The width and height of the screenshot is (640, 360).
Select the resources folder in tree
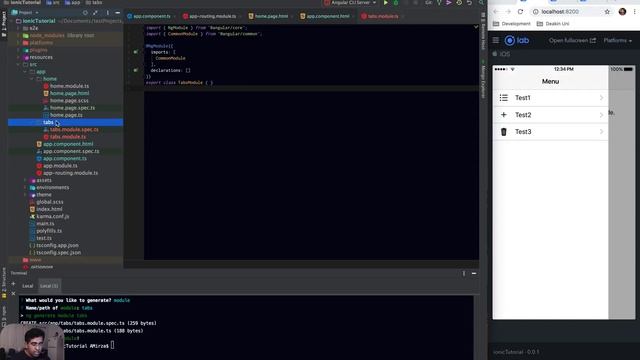(41, 57)
